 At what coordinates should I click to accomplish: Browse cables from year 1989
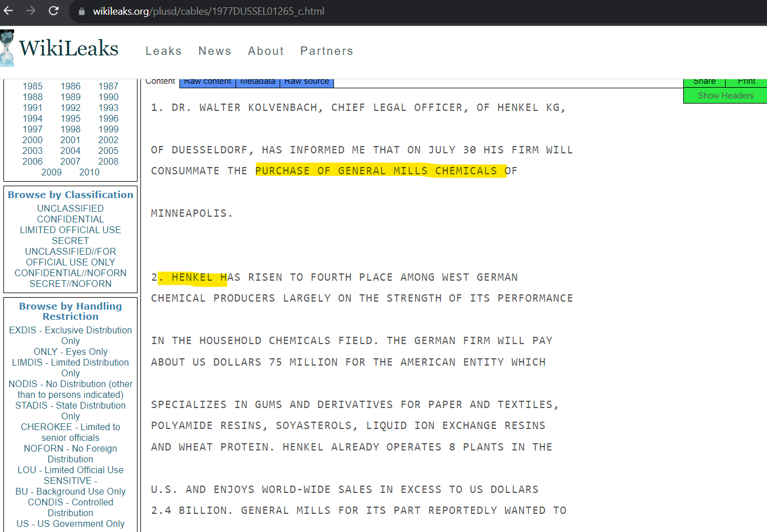(x=71, y=97)
